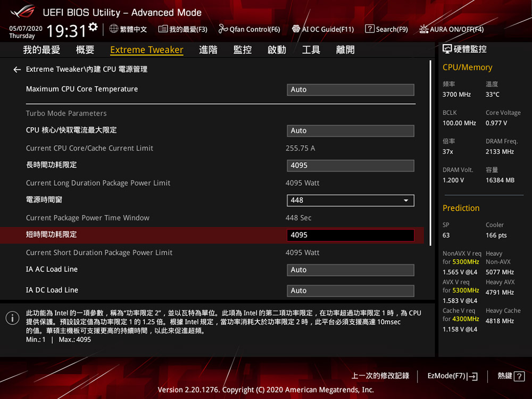Open Search(F9) tool

(x=386, y=29)
